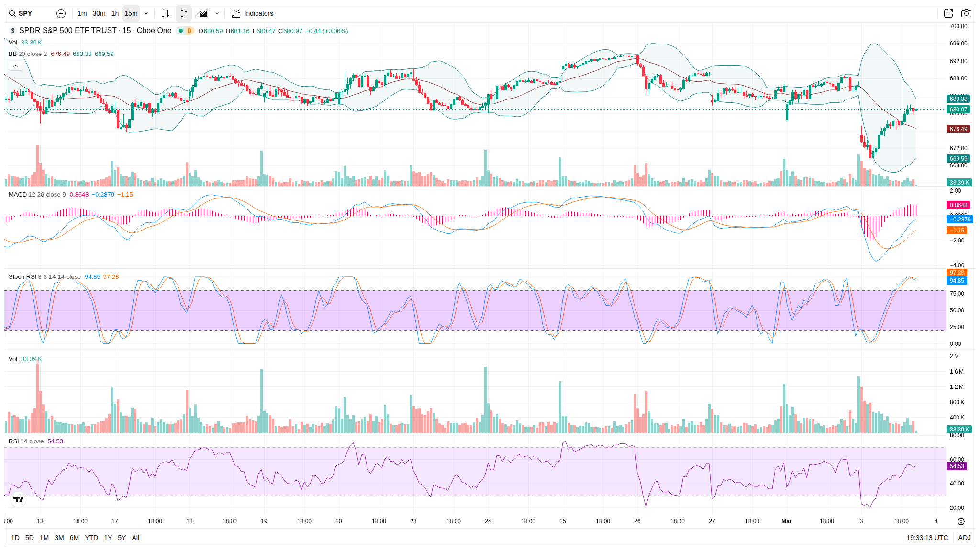Expand the time interval dropdown arrow
980x551 pixels.
pos(146,13)
